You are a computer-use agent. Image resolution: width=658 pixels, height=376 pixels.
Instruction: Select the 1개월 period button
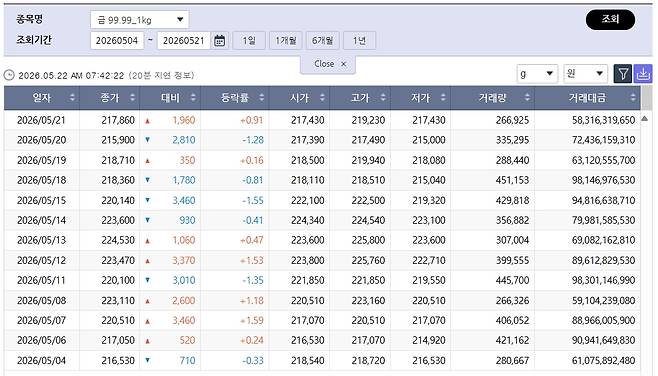[286, 41]
